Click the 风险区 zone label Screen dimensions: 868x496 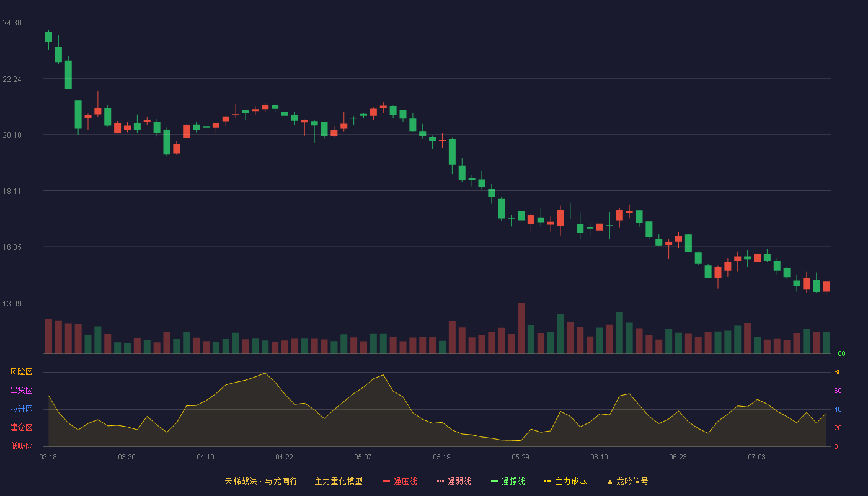21,372
